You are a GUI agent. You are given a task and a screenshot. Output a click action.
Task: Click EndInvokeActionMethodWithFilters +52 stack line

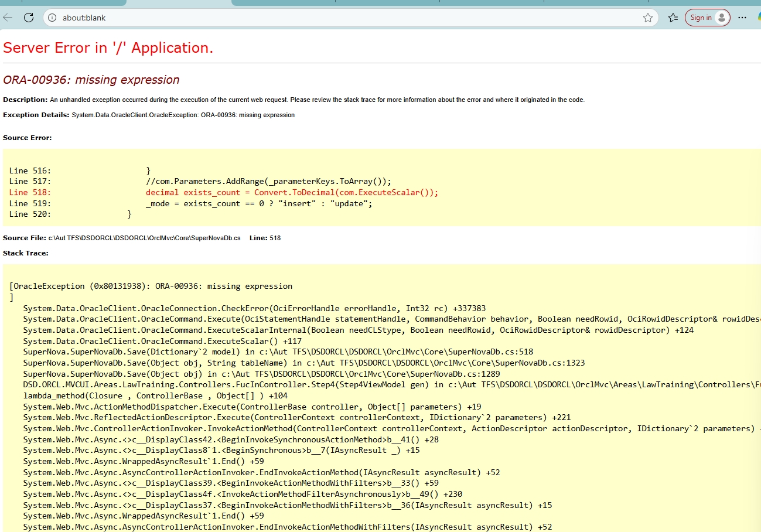[288, 527]
